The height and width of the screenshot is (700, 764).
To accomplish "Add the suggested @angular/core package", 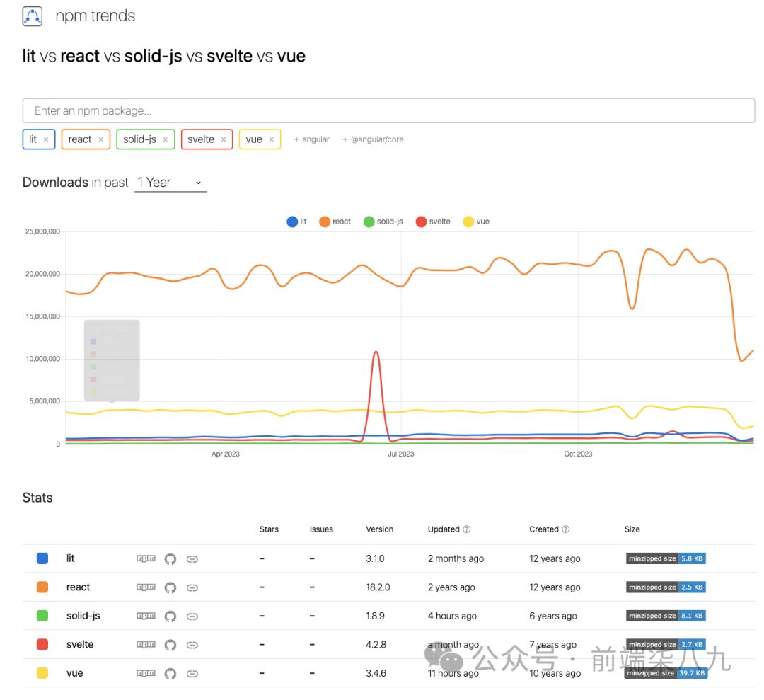I will (373, 139).
